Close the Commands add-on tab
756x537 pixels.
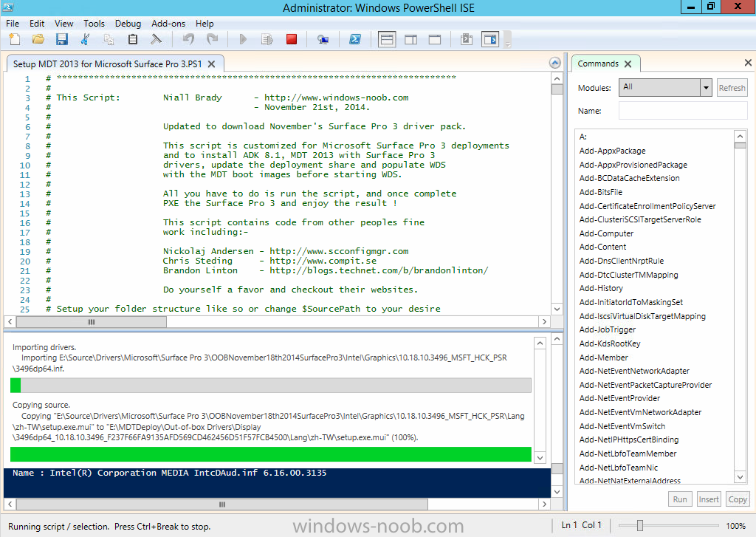pos(628,64)
